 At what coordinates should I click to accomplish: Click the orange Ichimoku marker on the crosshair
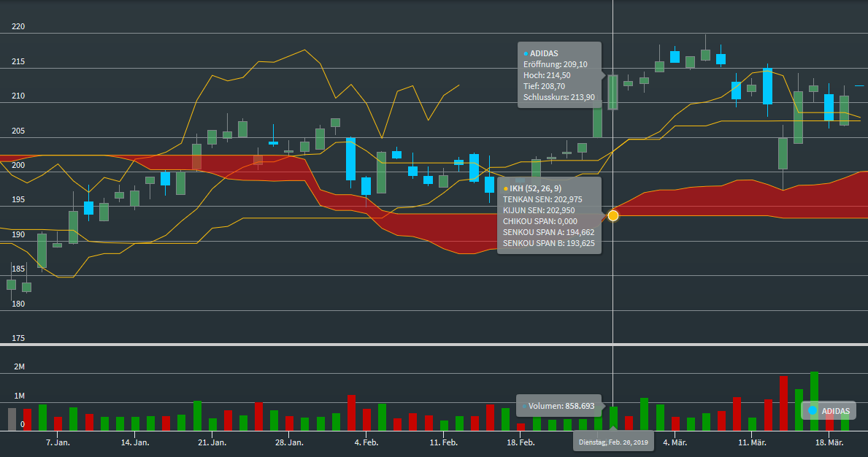coord(612,215)
